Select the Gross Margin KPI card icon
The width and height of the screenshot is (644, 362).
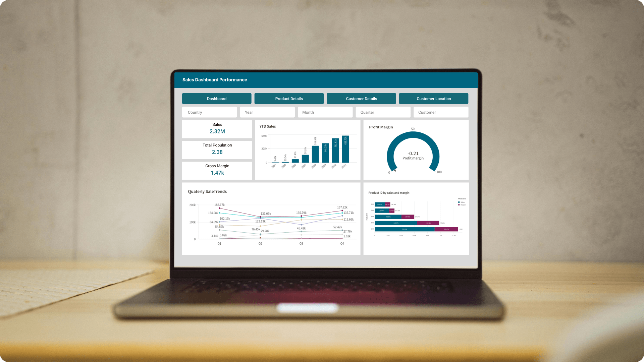pos(217,170)
